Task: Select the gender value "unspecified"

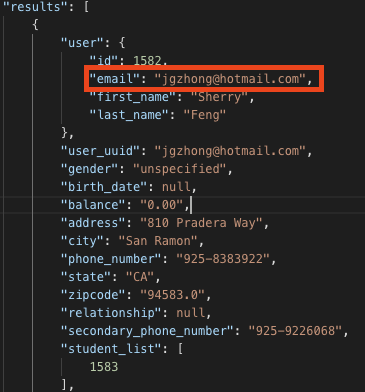Action: pos(180,169)
